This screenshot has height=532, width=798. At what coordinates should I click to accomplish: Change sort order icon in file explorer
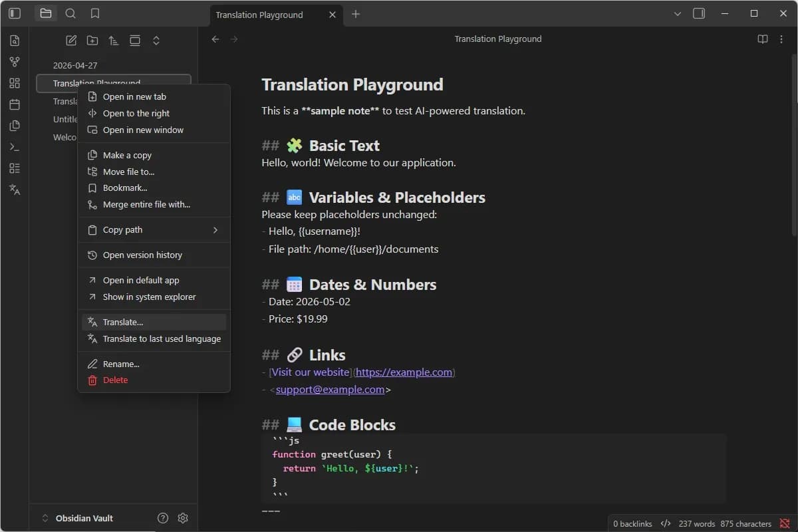[x=114, y=41]
